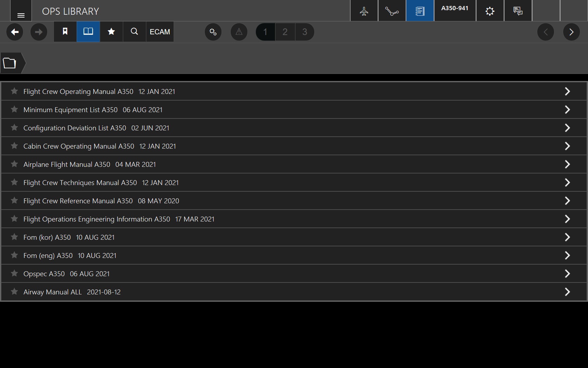The image size is (588, 368).
Task: Click the A350-941 aircraft selector
Action: 455,11
